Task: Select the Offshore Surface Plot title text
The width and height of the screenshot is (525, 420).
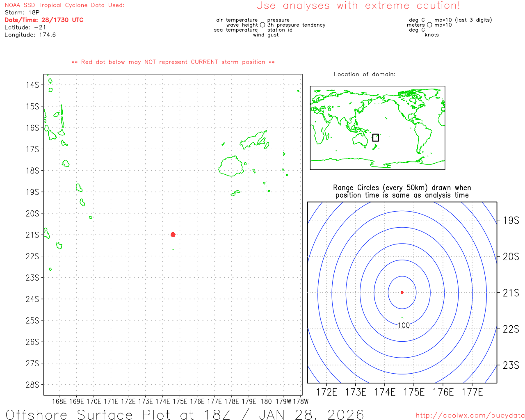Action: click(185, 414)
